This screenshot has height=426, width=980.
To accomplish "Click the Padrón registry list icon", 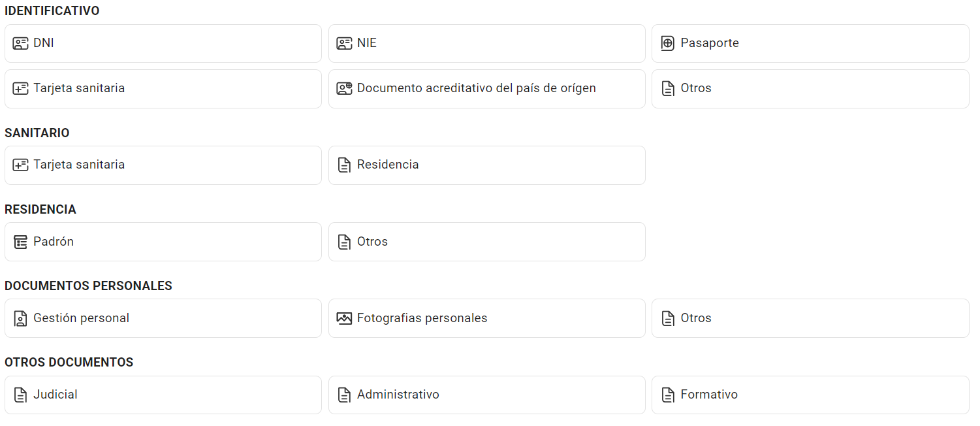I will [20, 241].
